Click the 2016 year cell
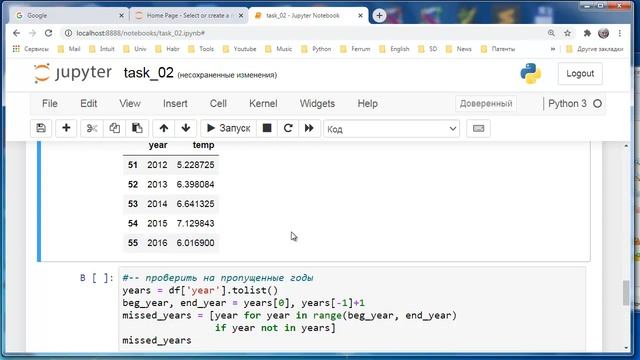The image size is (640, 360). click(x=157, y=243)
